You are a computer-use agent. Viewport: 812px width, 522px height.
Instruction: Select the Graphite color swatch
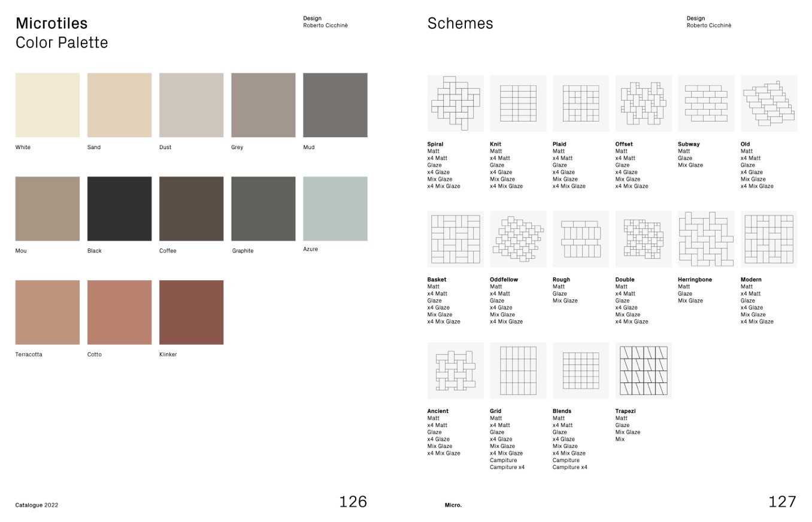tap(263, 209)
